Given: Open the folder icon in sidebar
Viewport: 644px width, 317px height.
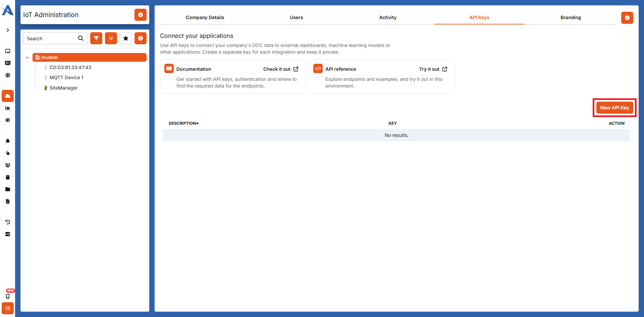Looking at the screenshot, I should pyautogui.click(x=8, y=189).
